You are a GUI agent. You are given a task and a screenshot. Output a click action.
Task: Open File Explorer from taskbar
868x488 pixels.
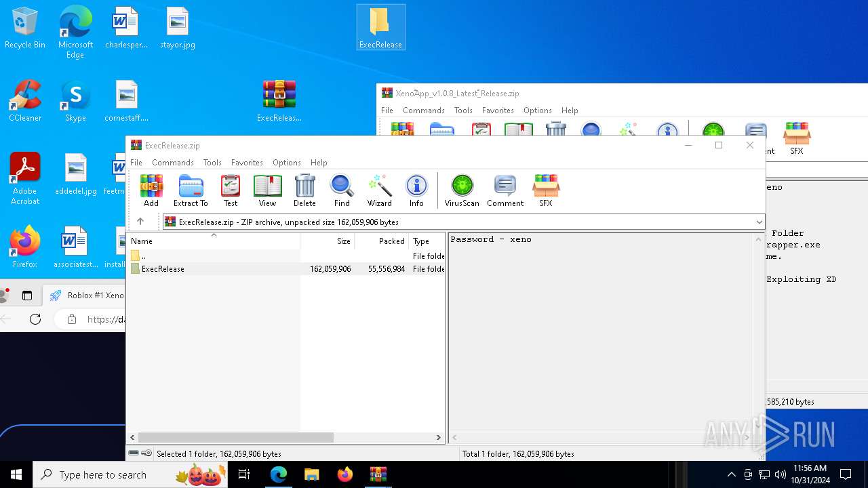311,474
